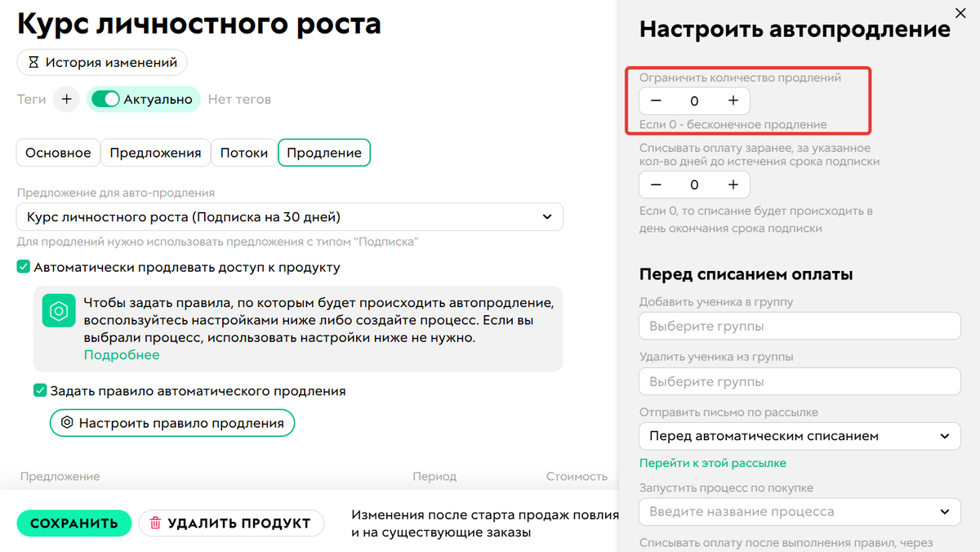Toggle the Актуально switch

coord(105,100)
